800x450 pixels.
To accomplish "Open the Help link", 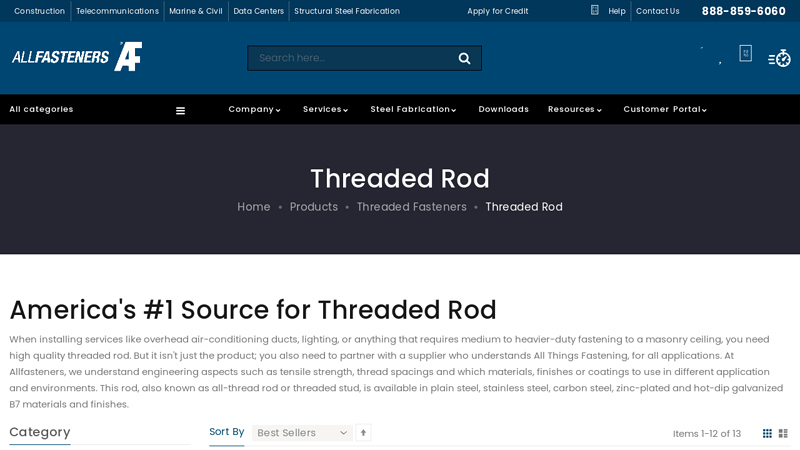I will (617, 11).
